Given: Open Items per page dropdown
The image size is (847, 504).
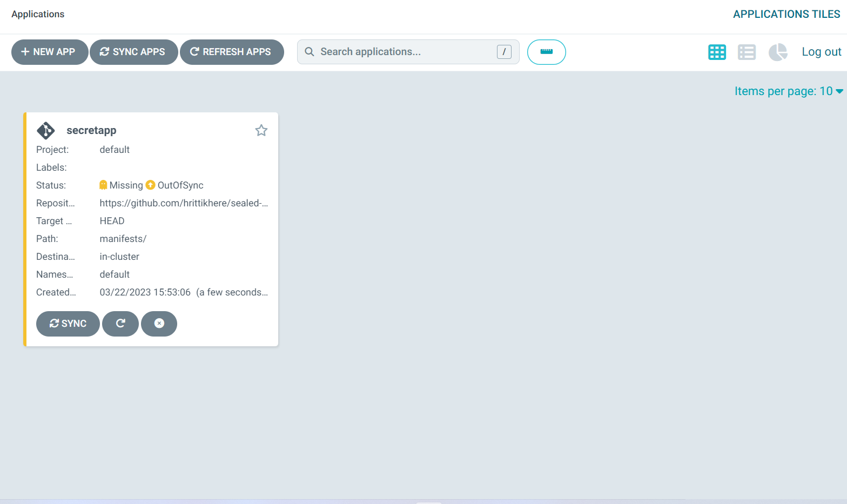Looking at the screenshot, I should click(x=789, y=91).
